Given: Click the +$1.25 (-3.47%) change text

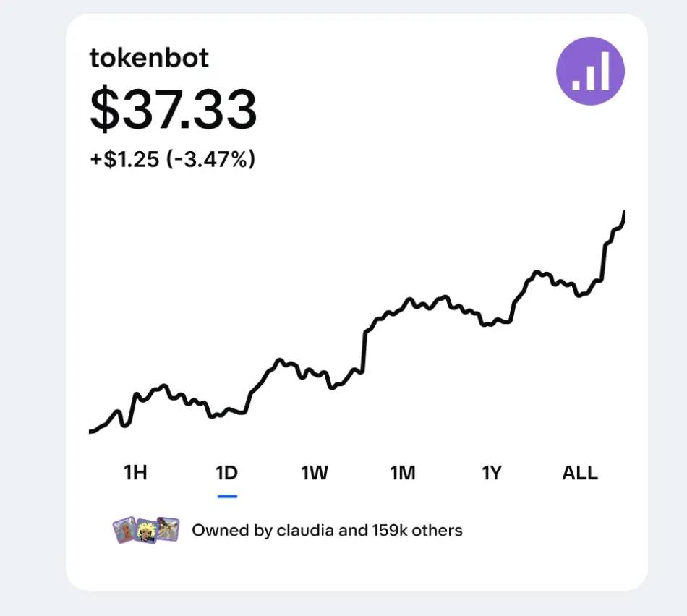Looking at the screenshot, I should tap(172, 159).
